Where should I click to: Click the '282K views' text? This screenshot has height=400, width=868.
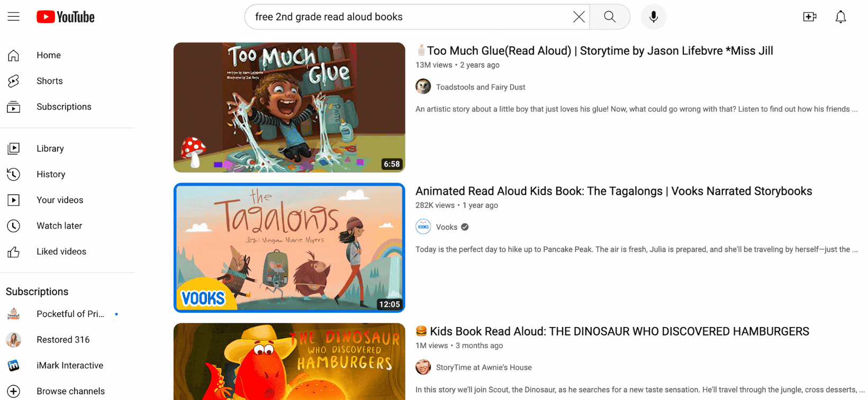point(435,205)
